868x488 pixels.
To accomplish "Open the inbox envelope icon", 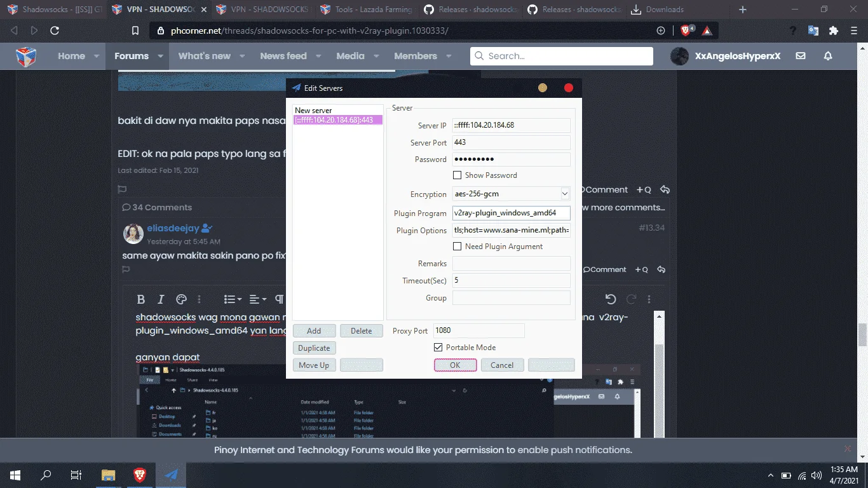I will [x=801, y=56].
